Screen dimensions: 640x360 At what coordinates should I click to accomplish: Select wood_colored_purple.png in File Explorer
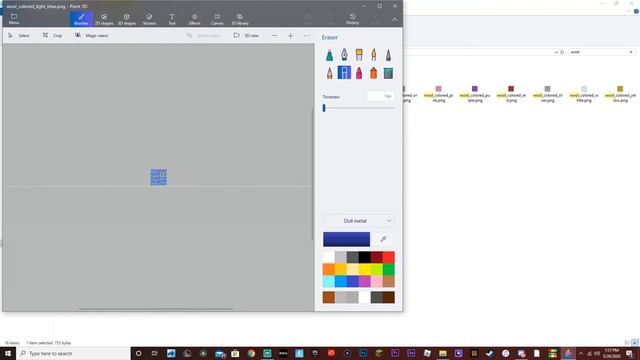[475, 94]
